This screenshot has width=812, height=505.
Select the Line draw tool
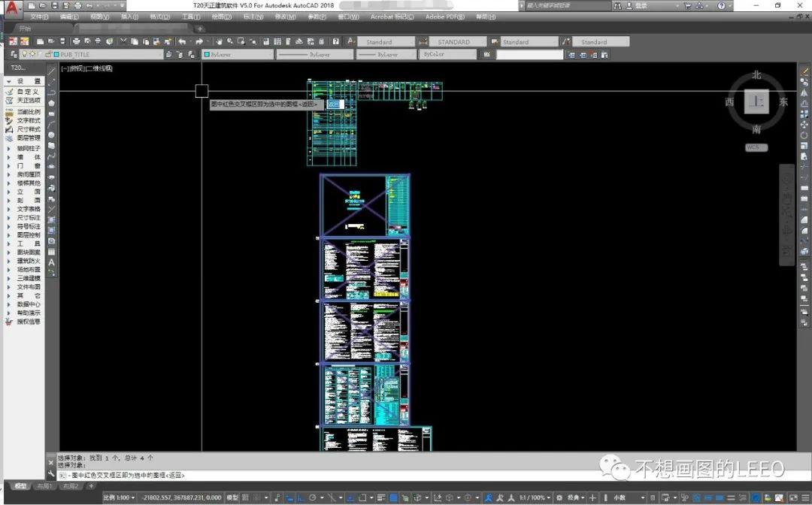[51, 71]
